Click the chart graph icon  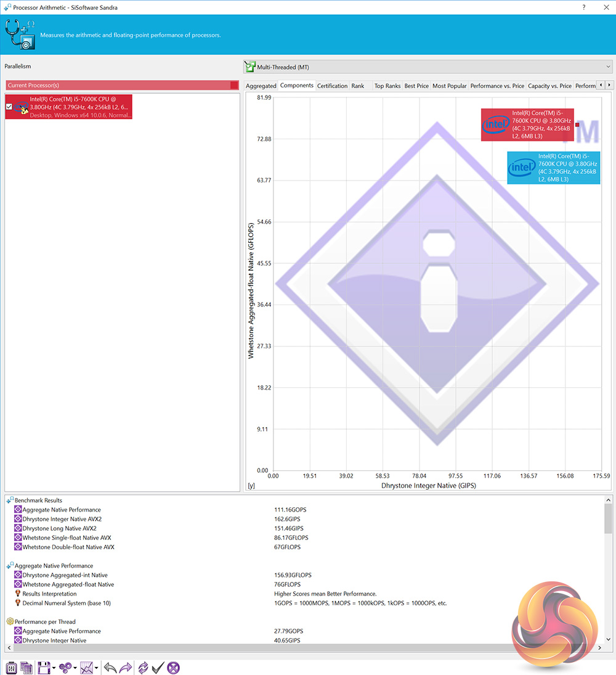coord(86,668)
